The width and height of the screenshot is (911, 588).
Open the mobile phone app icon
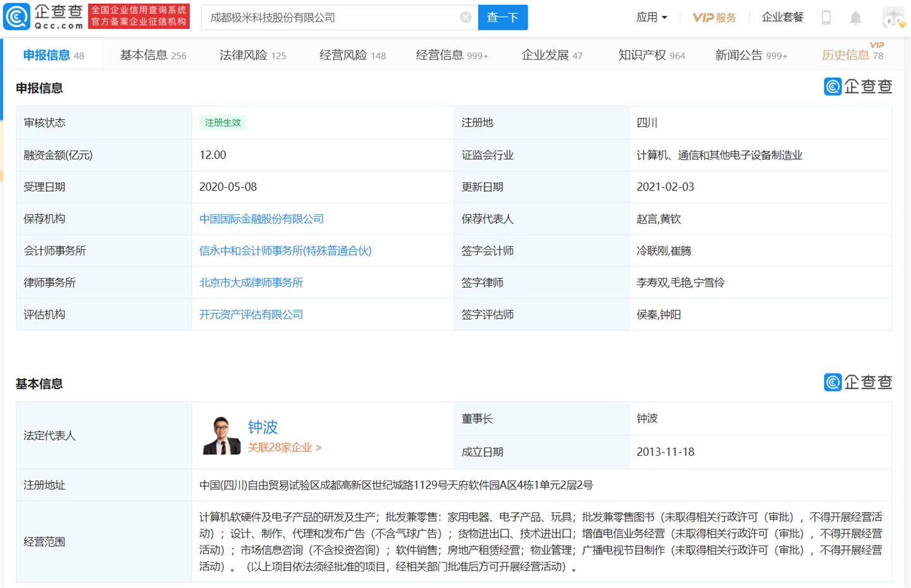(826, 18)
